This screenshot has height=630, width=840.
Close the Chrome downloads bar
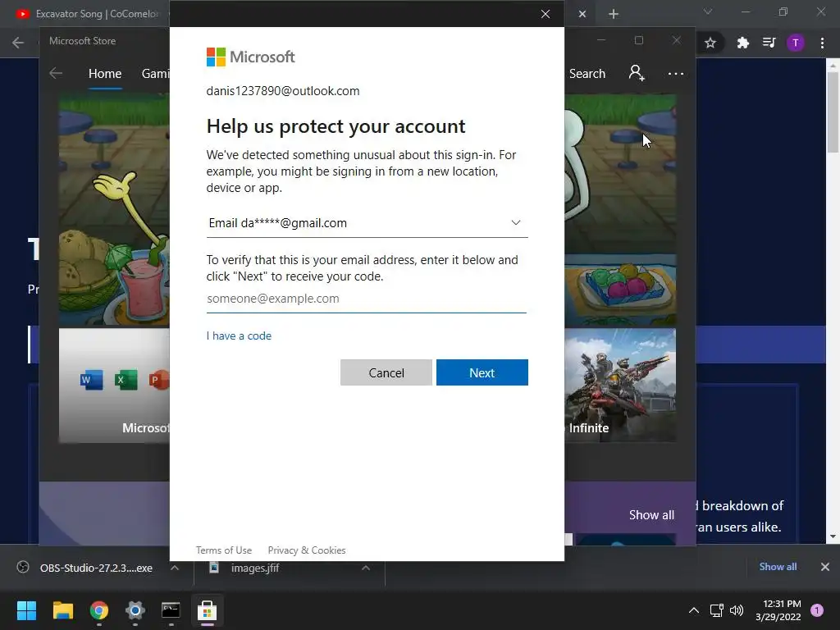click(x=825, y=566)
